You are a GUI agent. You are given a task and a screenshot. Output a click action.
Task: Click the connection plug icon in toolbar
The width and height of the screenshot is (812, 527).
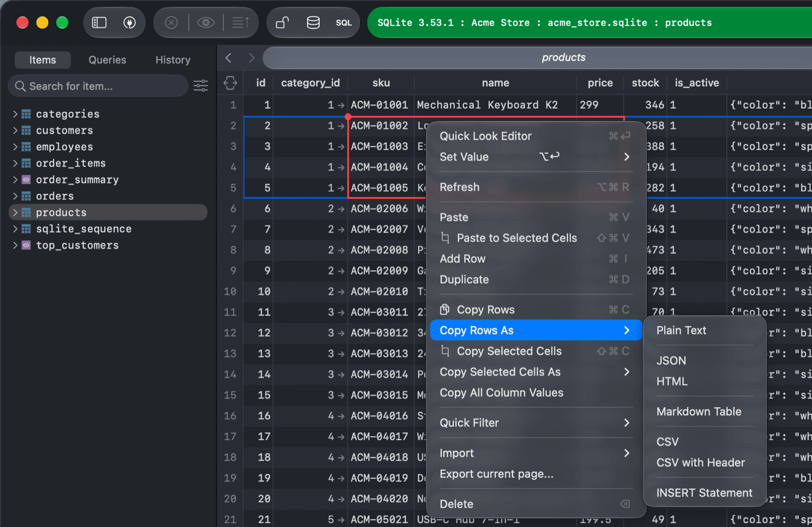129,22
